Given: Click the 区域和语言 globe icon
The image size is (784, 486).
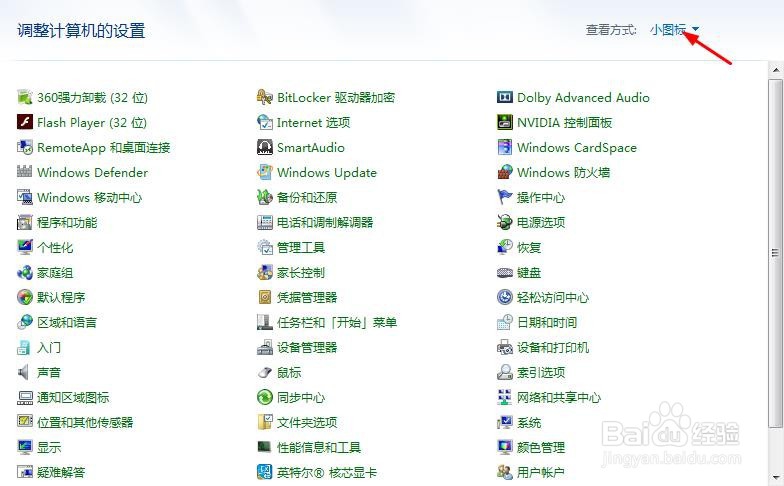Looking at the screenshot, I should [x=24, y=322].
